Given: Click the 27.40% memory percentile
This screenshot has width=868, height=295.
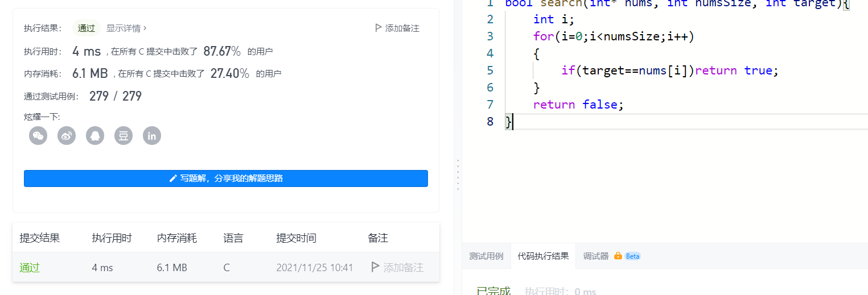Looking at the screenshot, I should click(x=230, y=73).
